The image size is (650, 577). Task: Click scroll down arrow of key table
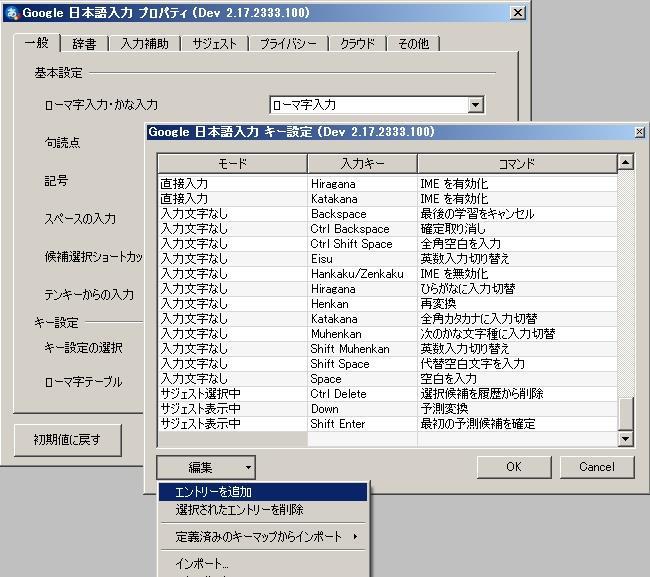click(626, 439)
